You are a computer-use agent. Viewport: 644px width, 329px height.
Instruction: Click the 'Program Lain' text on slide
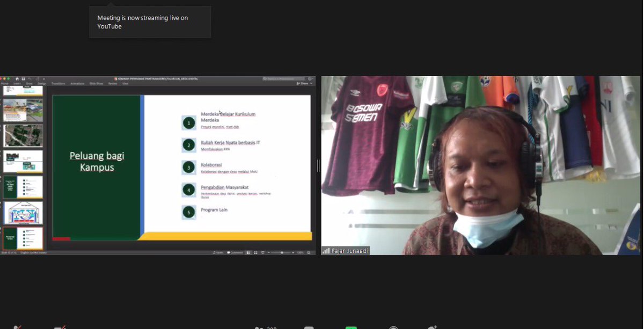pyautogui.click(x=214, y=210)
